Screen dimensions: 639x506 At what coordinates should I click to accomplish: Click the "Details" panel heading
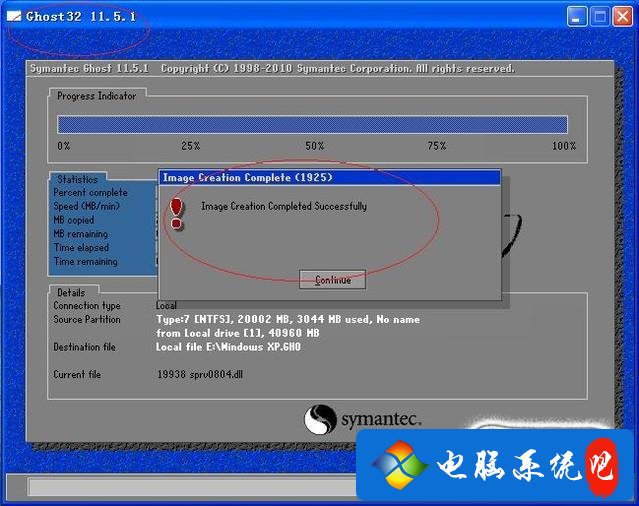(71, 293)
